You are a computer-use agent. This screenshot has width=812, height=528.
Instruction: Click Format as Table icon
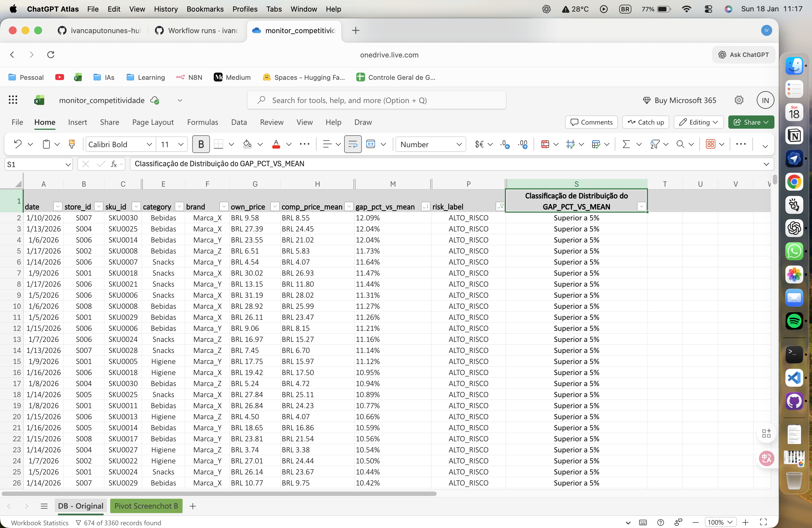(x=596, y=144)
